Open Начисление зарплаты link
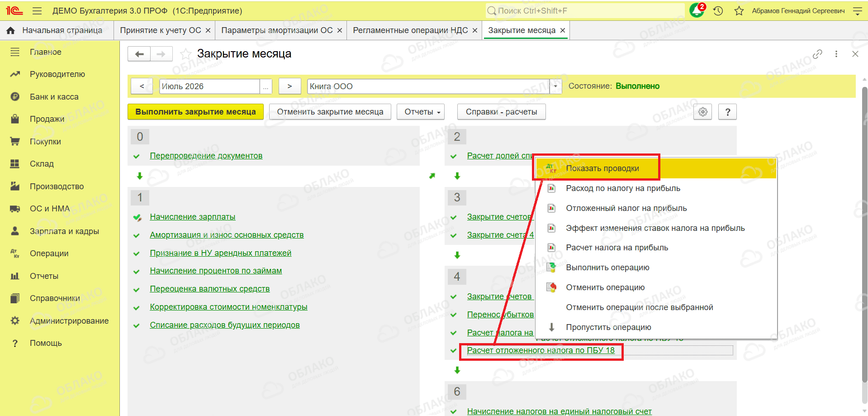The width and height of the screenshot is (868, 416). (x=193, y=217)
